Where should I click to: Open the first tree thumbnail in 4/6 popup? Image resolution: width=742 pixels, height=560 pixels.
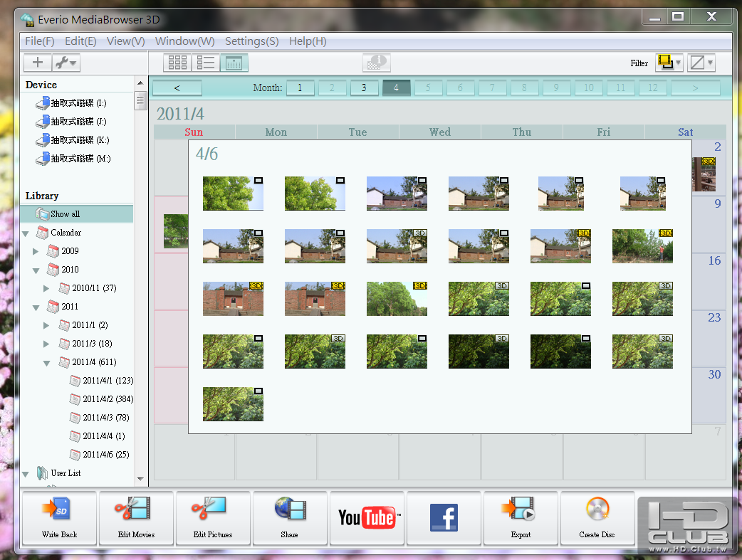pos(233,194)
